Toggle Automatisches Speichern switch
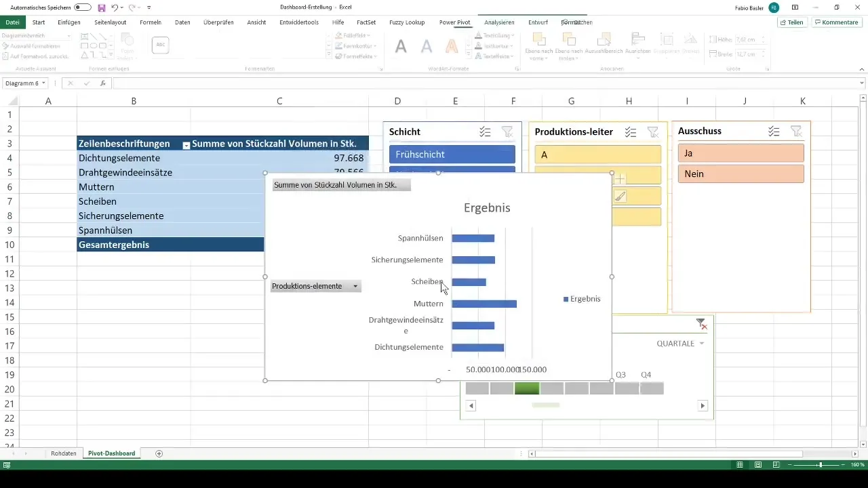This screenshot has width=868, height=488. (83, 7)
